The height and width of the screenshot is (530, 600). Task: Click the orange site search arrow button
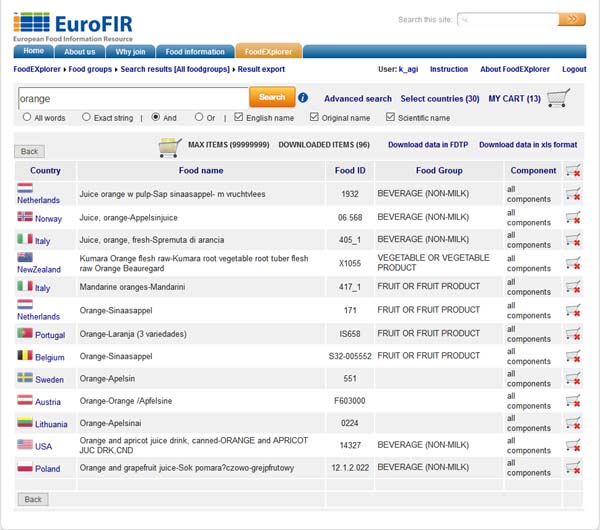click(572, 19)
